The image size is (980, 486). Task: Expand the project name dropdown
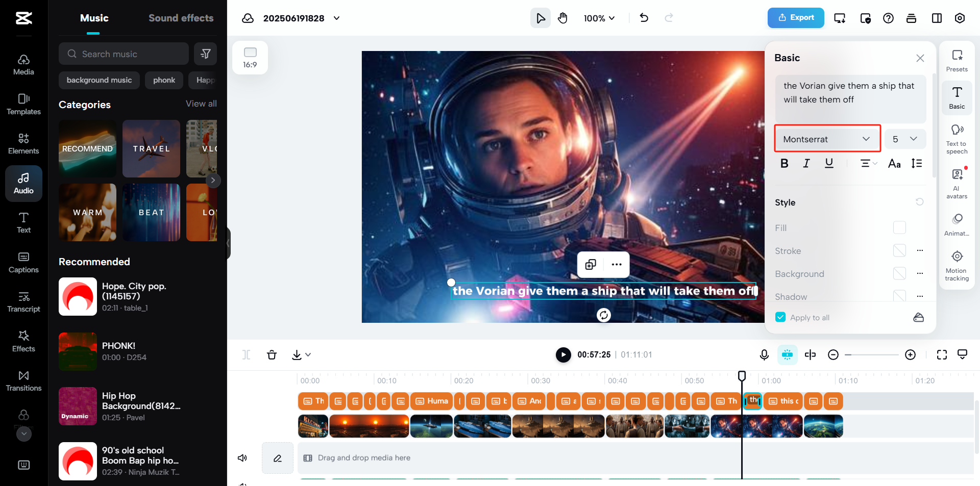click(x=336, y=18)
